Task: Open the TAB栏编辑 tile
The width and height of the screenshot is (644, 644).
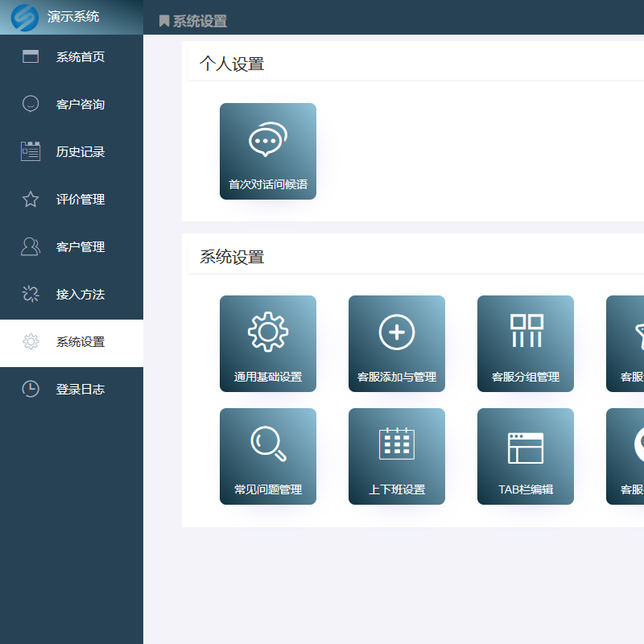Action: (526, 456)
